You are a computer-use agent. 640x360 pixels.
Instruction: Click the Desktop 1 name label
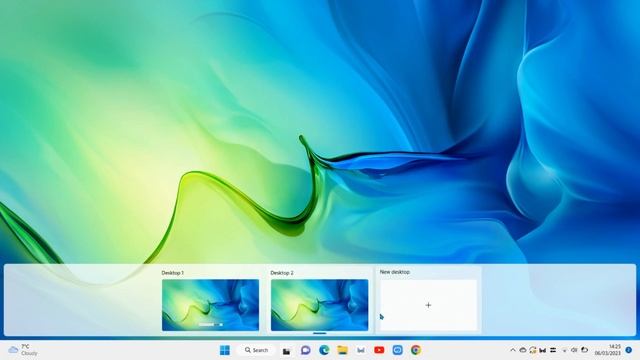(x=173, y=273)
